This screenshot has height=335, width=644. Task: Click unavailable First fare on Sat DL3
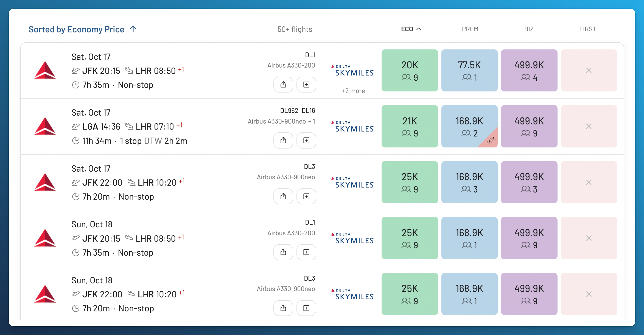[589, 182]
